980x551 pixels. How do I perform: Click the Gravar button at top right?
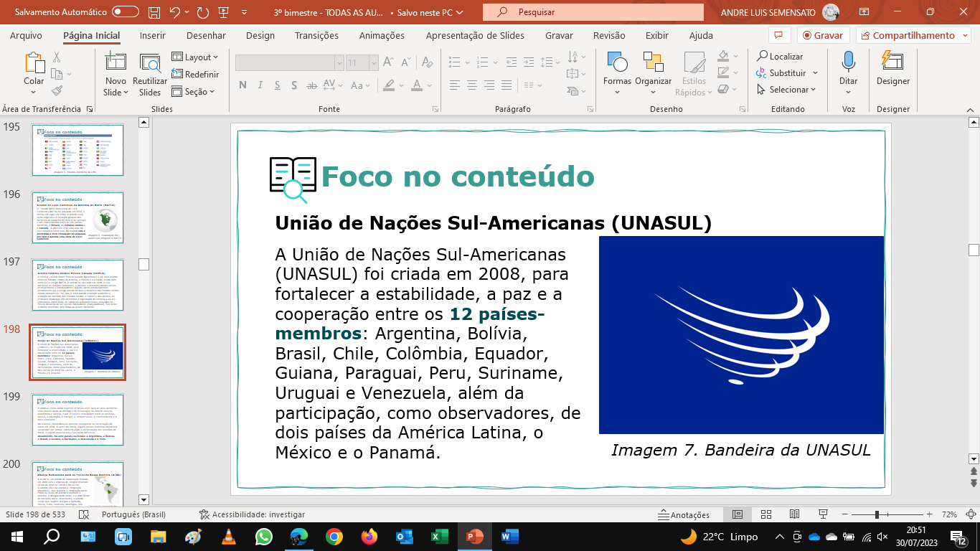point(823,35)
